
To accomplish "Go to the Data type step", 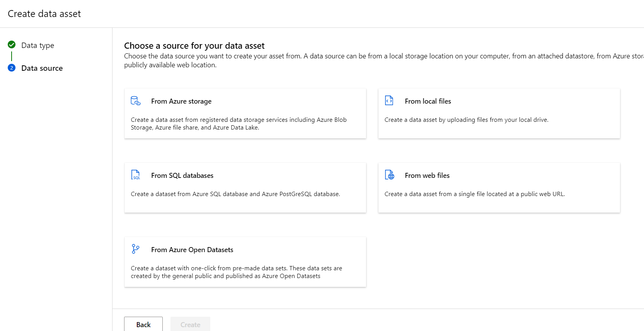I will (37, 45).
